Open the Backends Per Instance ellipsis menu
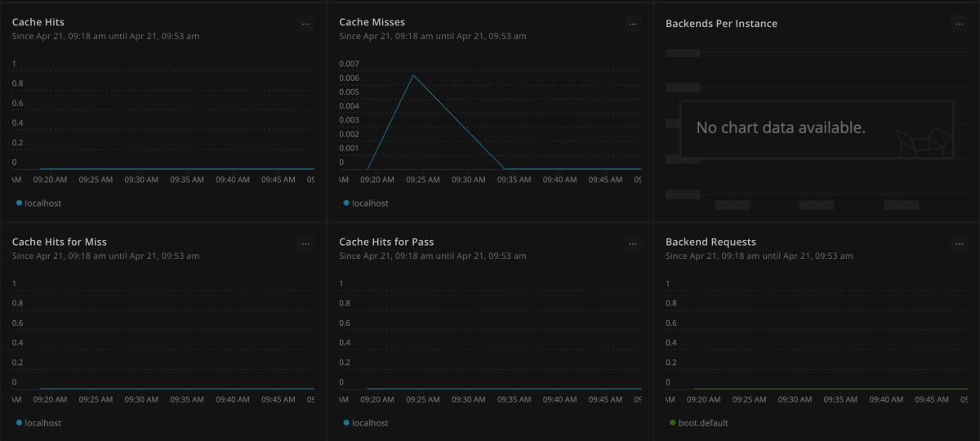Image resolution: width=980 pixels, height=441 pixels. point(959,24)
